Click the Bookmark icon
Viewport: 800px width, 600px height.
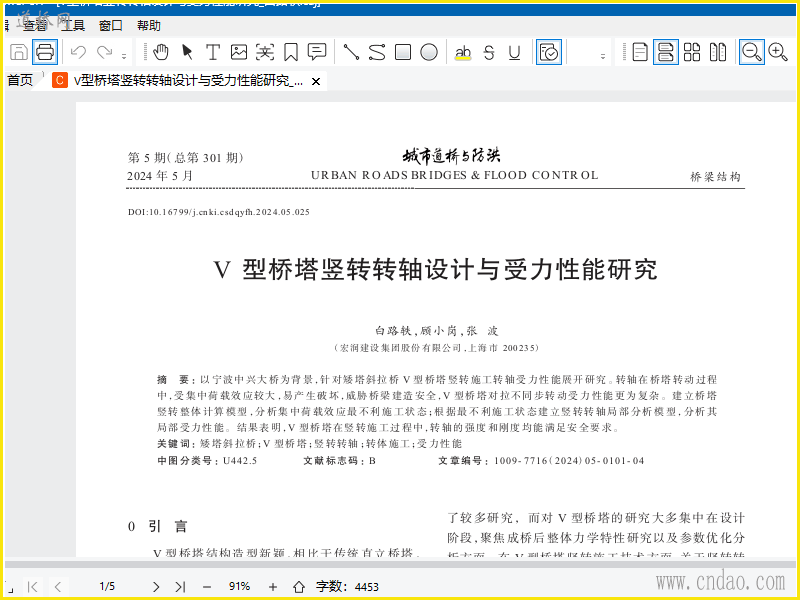coord(291,52)
